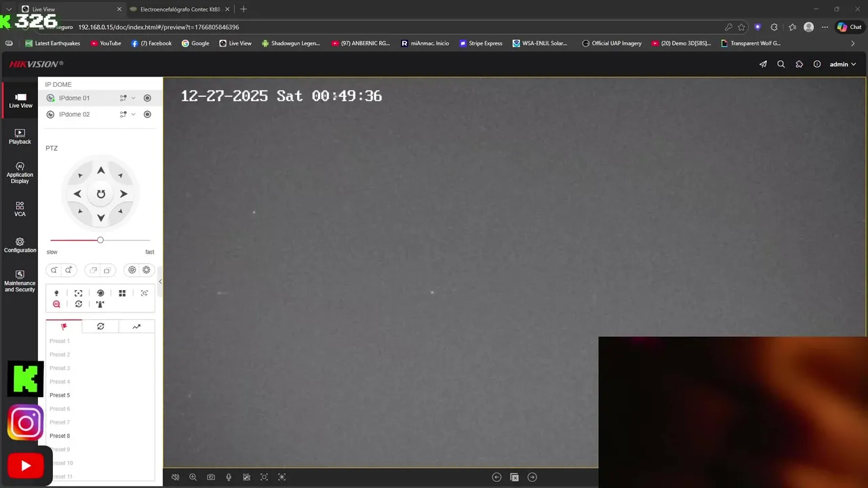Click the lens initialization icon
Screen dimensions: 868x488
(x=100, y=293)
